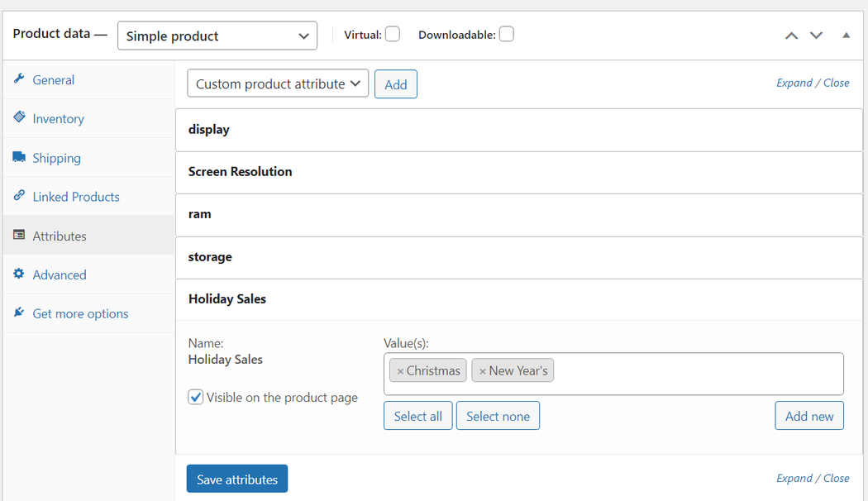Click the gear icon beside Advanced
Viewport: 868px width, 501px height.
pos(19,274)
